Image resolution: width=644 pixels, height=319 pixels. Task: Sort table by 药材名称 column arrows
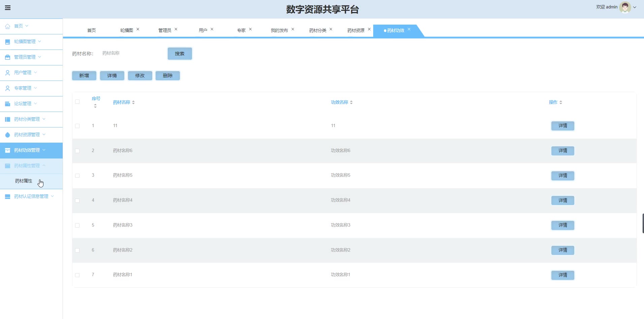133,102
